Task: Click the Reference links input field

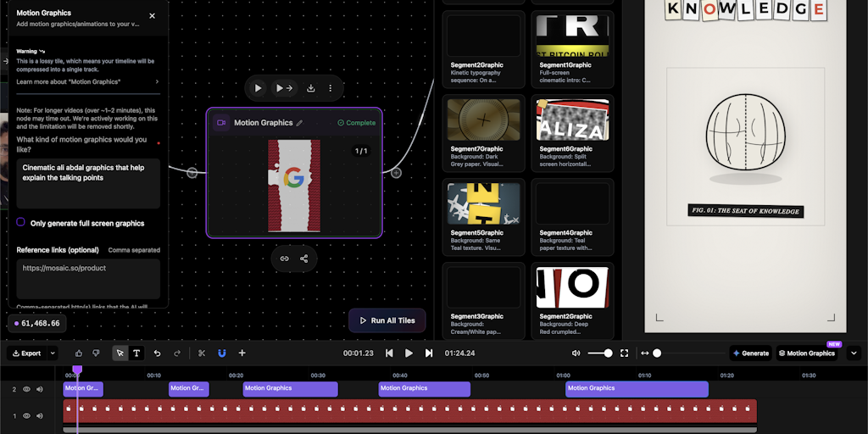Action: tap(87, 278)
